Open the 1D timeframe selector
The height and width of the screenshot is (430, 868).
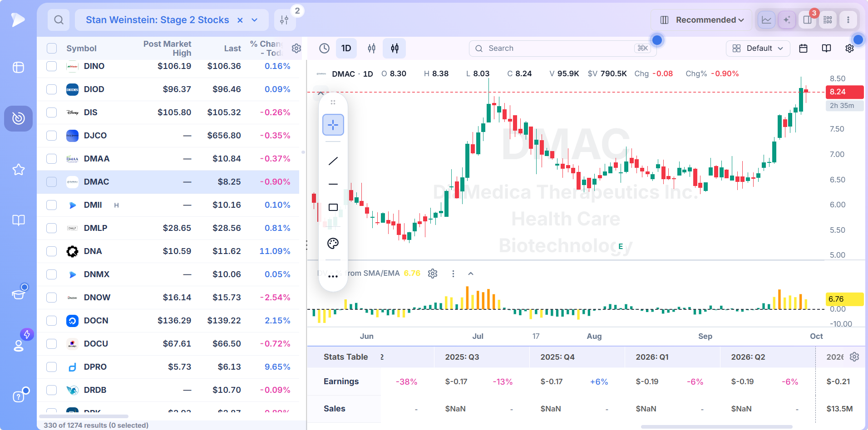346,48
